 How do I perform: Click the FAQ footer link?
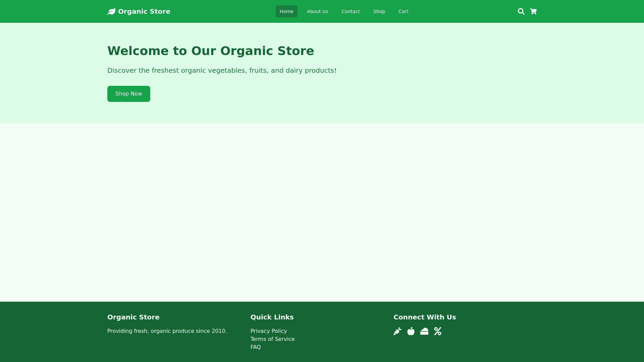[255, 347]
